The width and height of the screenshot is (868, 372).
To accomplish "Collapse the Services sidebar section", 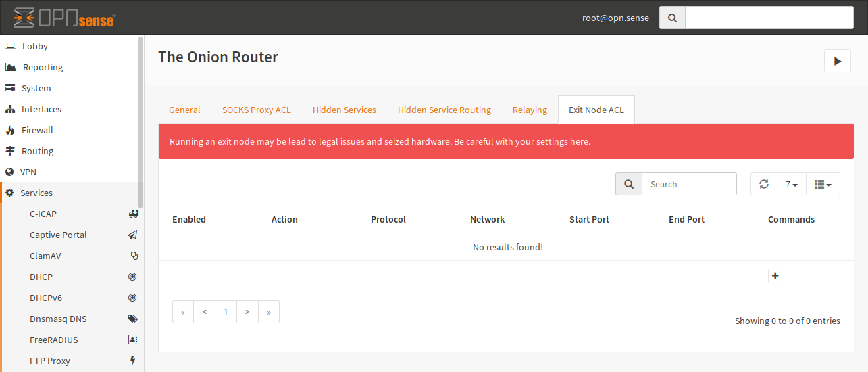I will pos(36,193).
